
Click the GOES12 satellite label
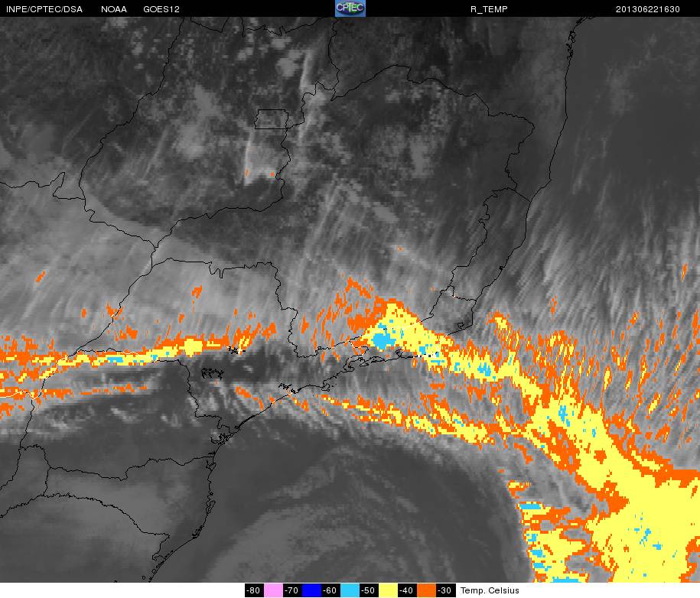161,9
